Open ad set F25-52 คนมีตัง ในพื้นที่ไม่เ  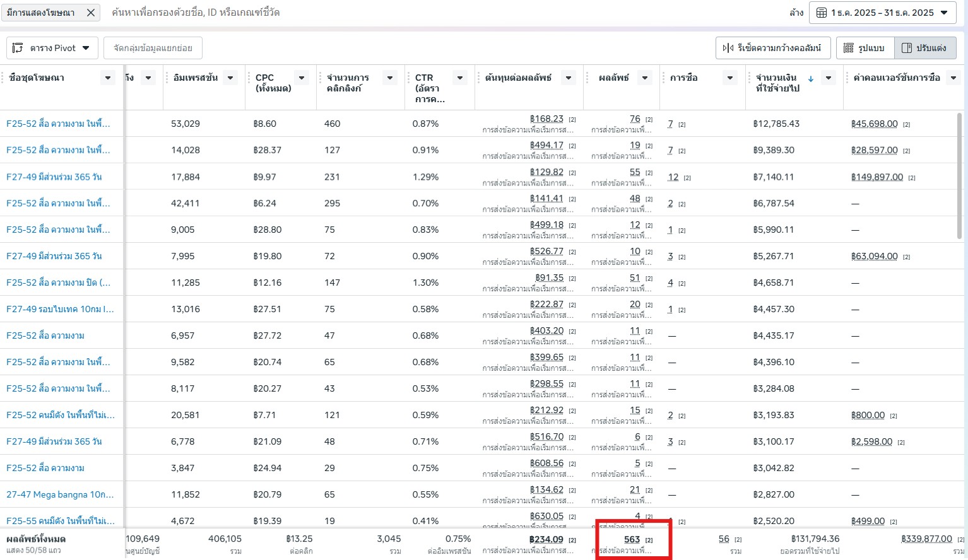tap(61, 415)
